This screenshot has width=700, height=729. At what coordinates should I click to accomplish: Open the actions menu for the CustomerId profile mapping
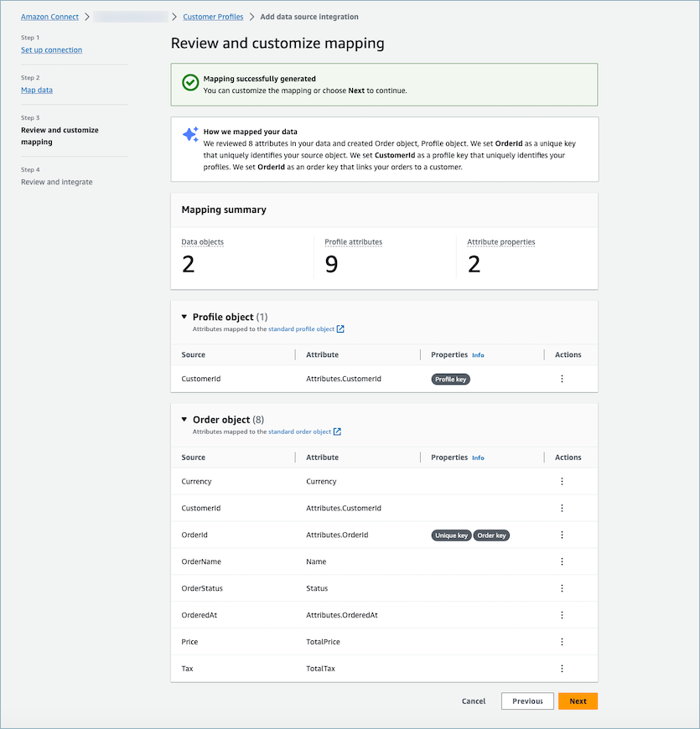[x=563, y=379]
